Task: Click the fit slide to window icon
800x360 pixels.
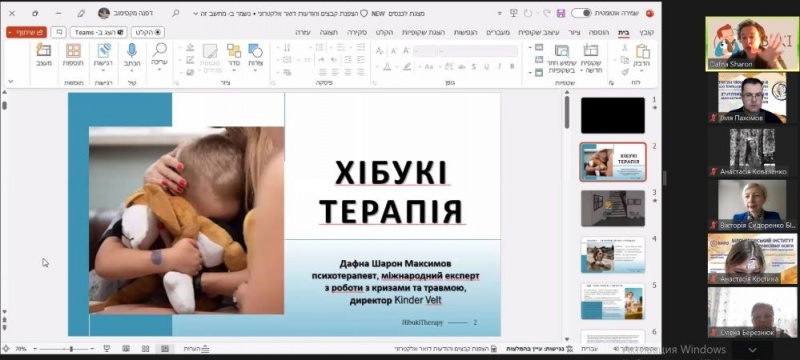Action: point(6,349)
